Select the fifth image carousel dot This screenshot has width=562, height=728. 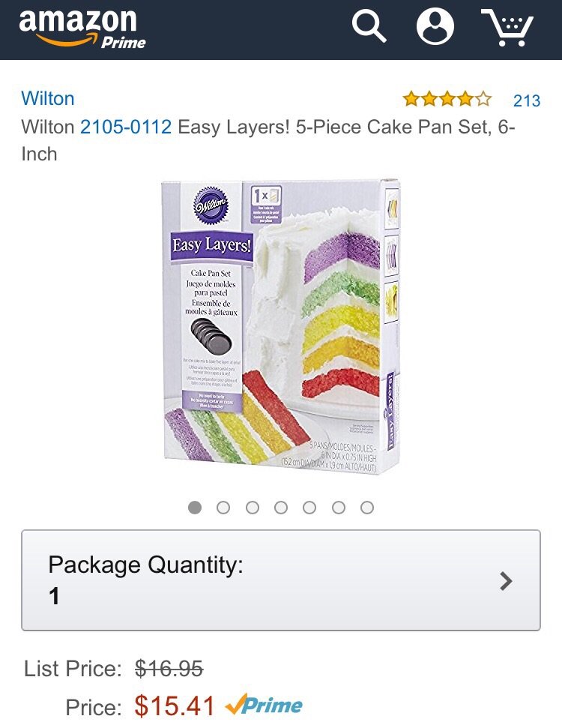(x=309, y=508)
